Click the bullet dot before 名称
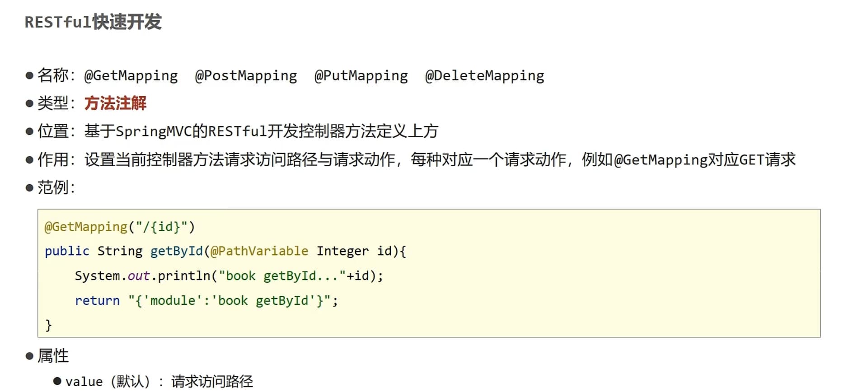The image size is (868, 392). coord(30,75)
